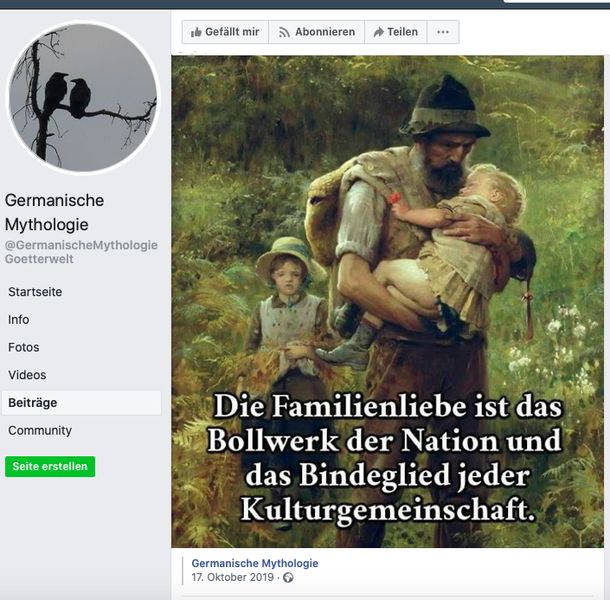
Task: Open the Fotos section
Action: pos(24,347)
